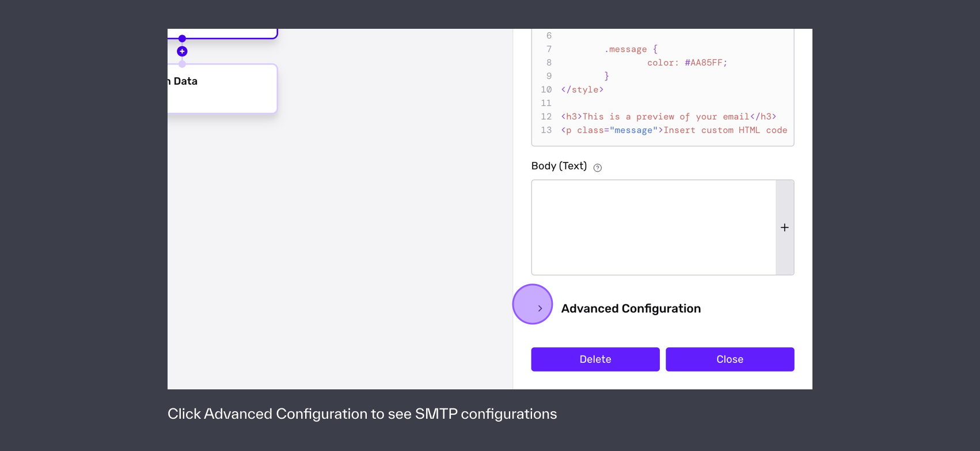This screenshot has width=980, height=451.
Task: Click code line 13 with Insert custom HTML
Action: [674, 130]
